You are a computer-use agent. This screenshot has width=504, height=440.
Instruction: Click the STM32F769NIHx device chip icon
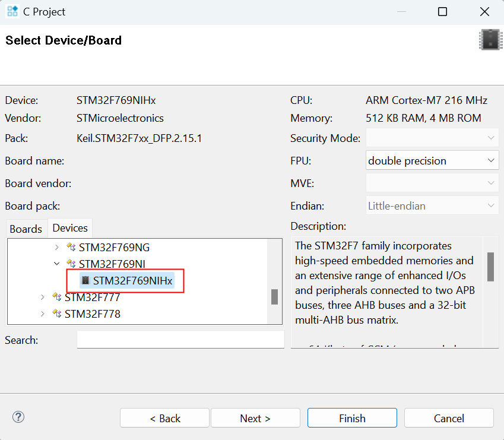click(85, 281)
